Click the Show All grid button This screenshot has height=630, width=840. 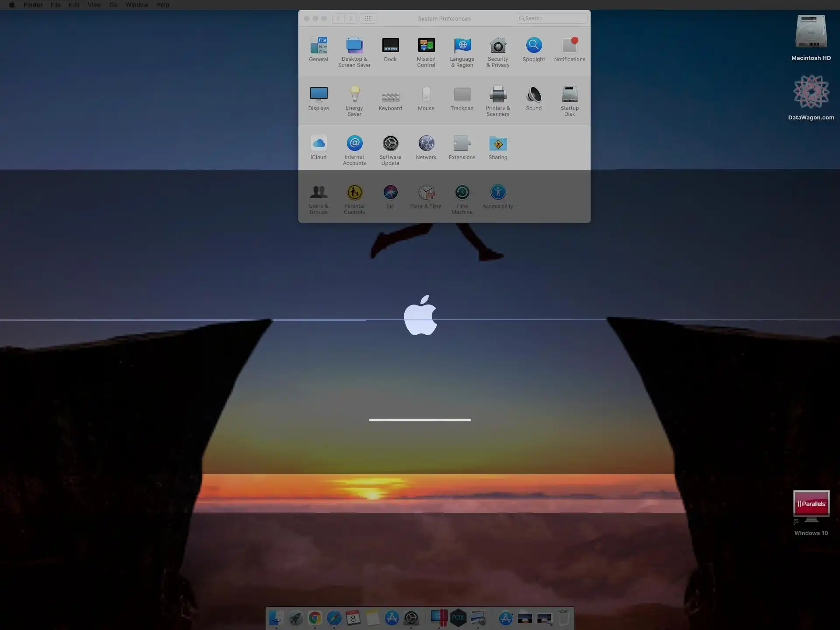368,18
